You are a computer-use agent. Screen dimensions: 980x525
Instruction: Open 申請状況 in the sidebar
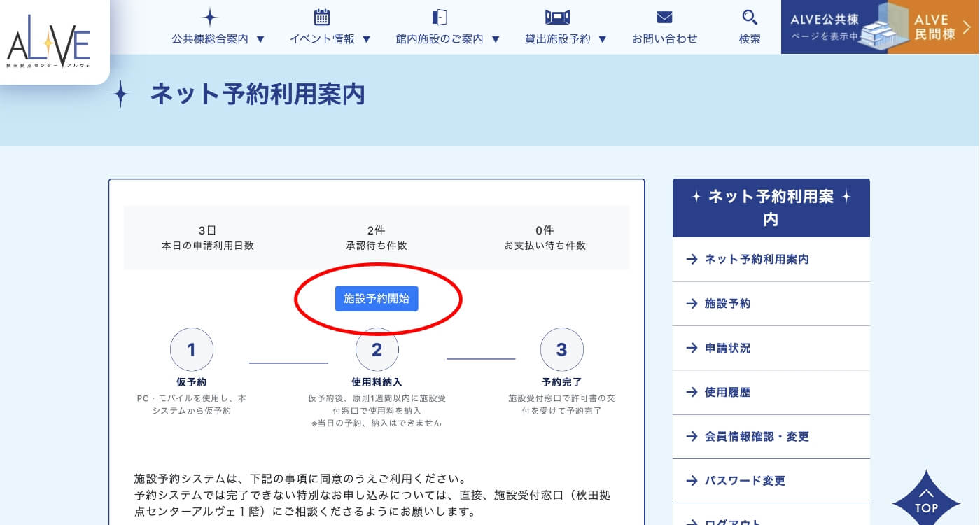coord(727,348)
